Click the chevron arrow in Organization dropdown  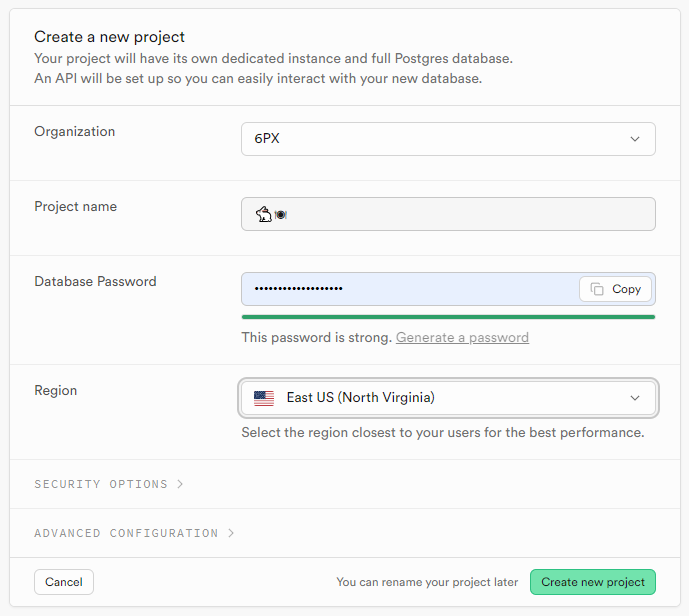(x=635, y=139)
